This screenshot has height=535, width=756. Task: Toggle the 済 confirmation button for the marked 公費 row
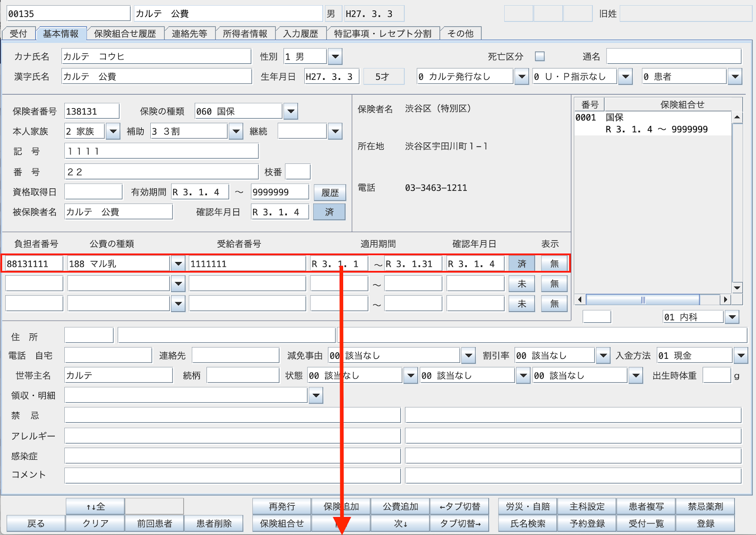click(x=522, y=263)
